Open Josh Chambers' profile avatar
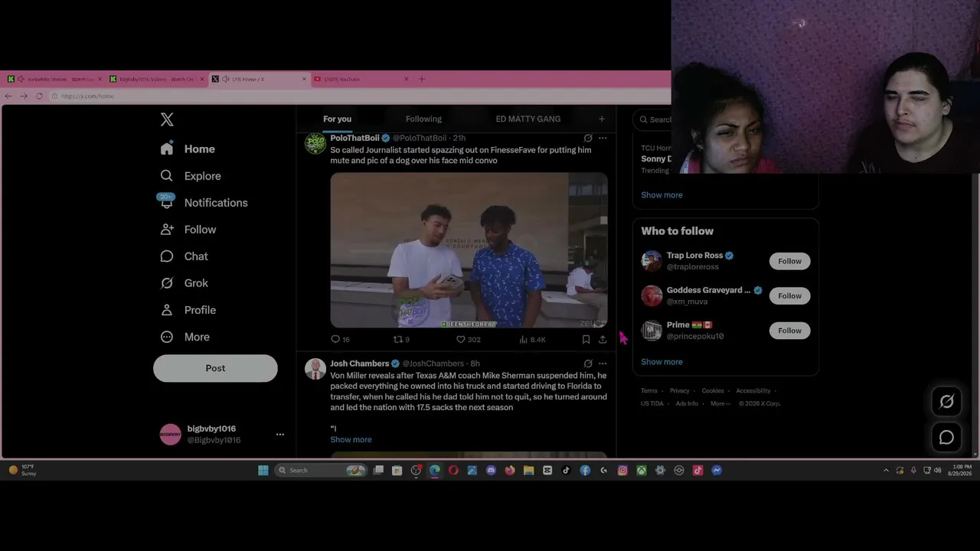 click(x=315, y=369)
